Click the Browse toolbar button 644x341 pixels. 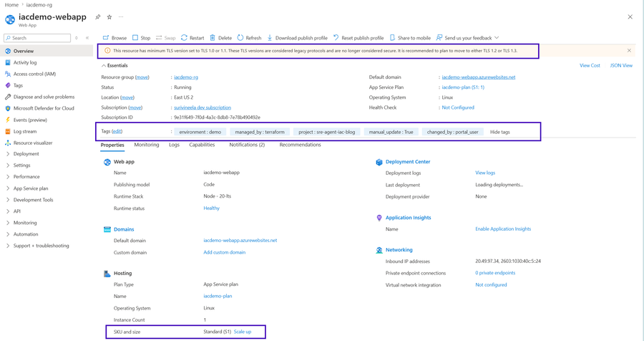[x=114, y=38]
